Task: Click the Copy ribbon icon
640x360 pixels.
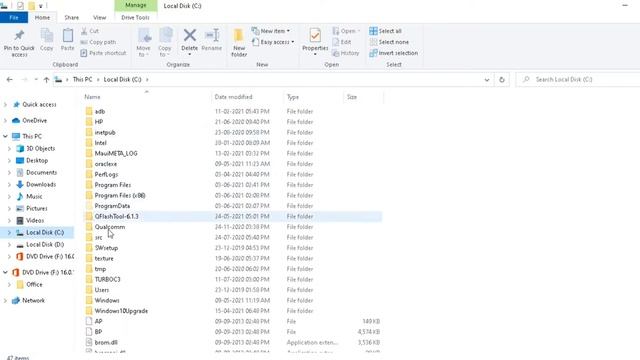Action: point(47,36)
